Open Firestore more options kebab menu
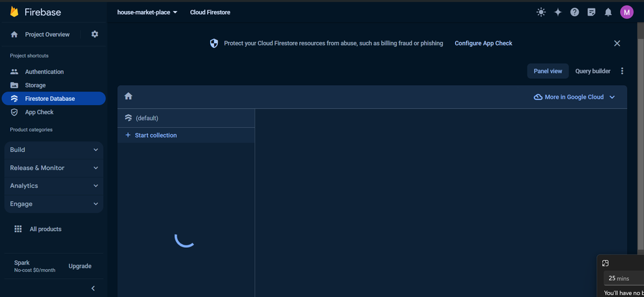 point(622,71)
